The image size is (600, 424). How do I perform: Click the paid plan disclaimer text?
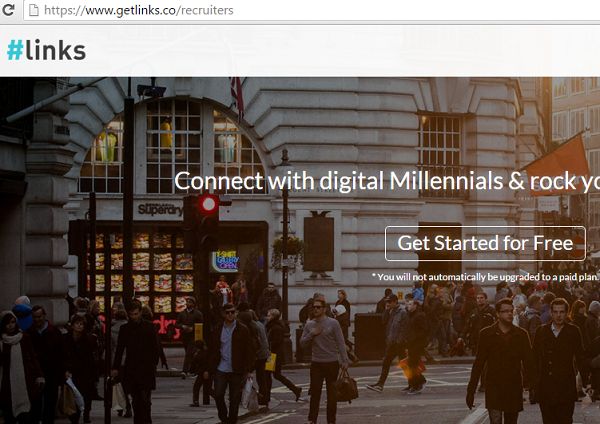(x=485, y=277)
